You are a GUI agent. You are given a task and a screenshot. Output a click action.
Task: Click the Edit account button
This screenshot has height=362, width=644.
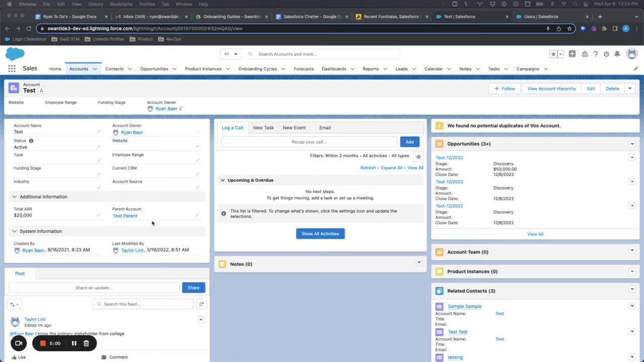(591, 88)
